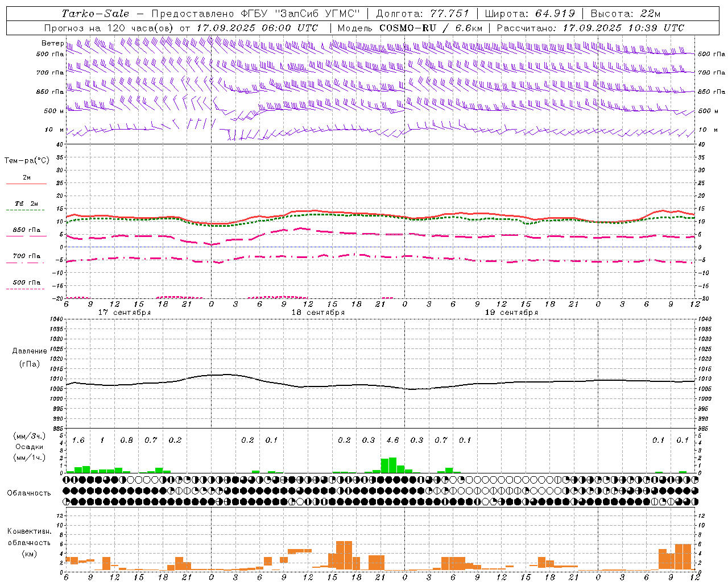This screenshot has height=582, width=728.
Task: Click the "Конвективн." convective cloud label
Action: (29, 531)
